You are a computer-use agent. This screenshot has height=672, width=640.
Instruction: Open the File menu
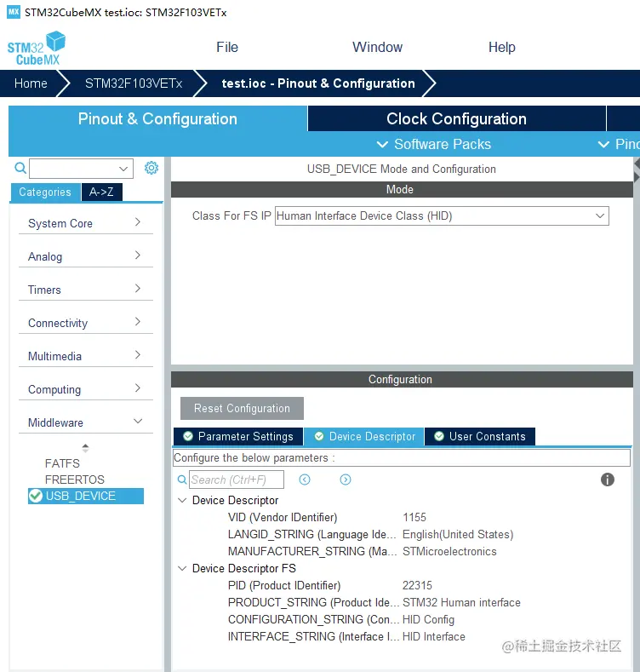pyautogui.click(x=227, y=47)
